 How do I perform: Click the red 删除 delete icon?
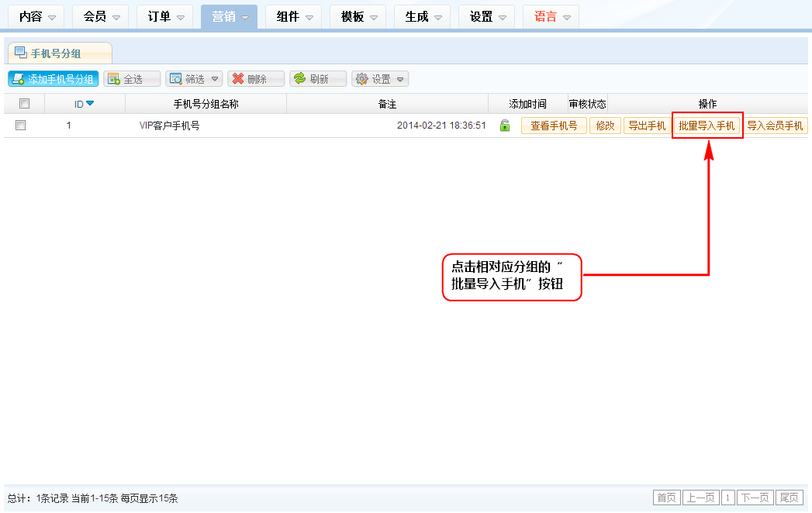click(x=238, y=79)
